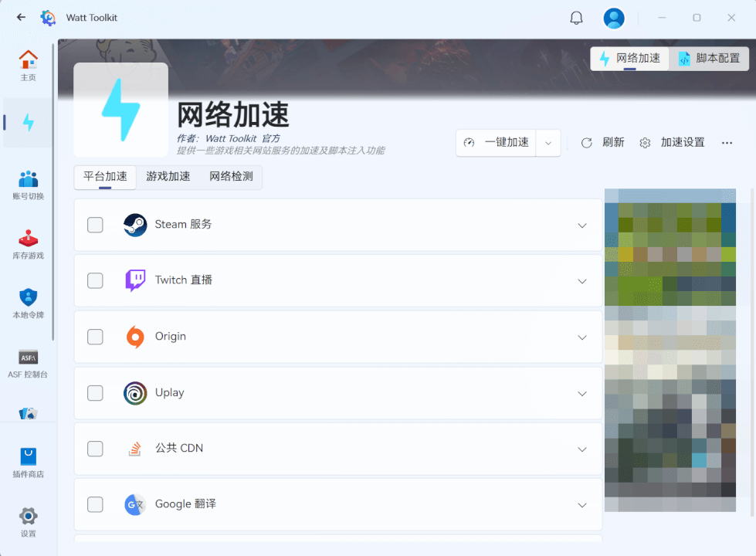Select the lightning network acceleration sidebar icon
756x556 pixels.
(29, 122)
